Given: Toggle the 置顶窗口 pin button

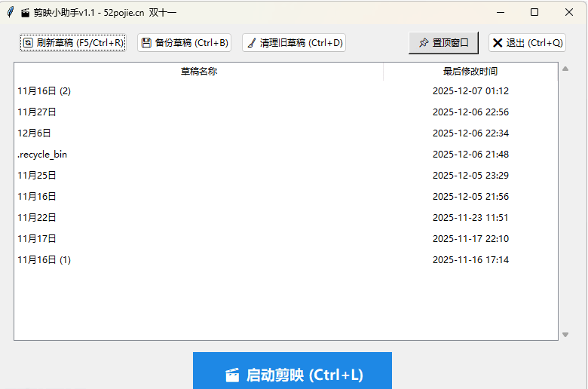Looking at the screenshot, I should coord(443,43).
